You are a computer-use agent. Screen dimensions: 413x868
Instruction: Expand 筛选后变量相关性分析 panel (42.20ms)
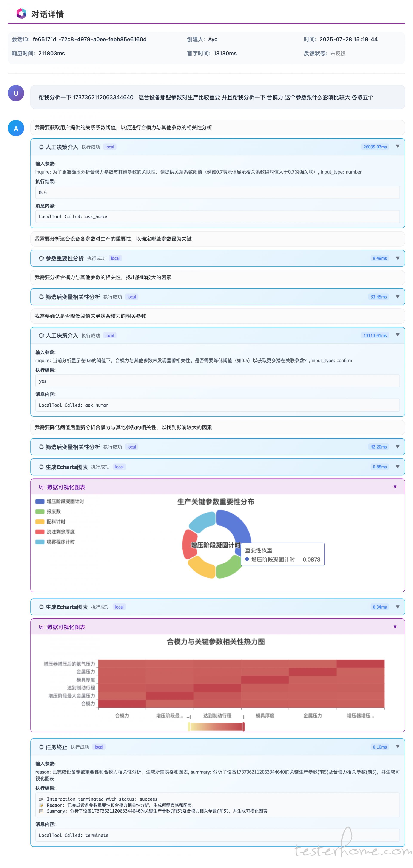398,447
